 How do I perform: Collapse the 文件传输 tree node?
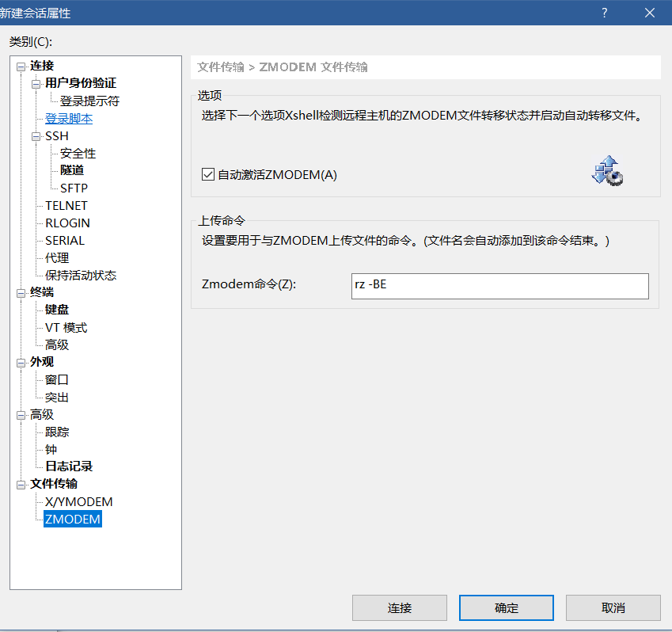21,485
